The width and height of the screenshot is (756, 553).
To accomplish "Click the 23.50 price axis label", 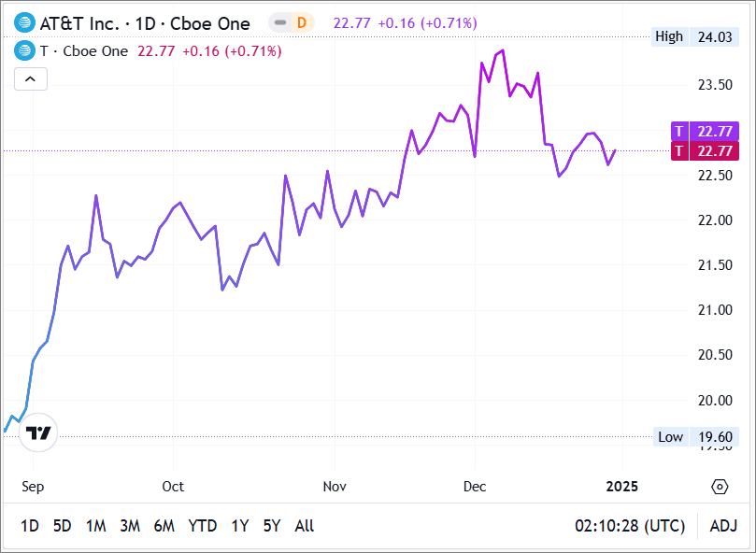I will click(715, 85).
